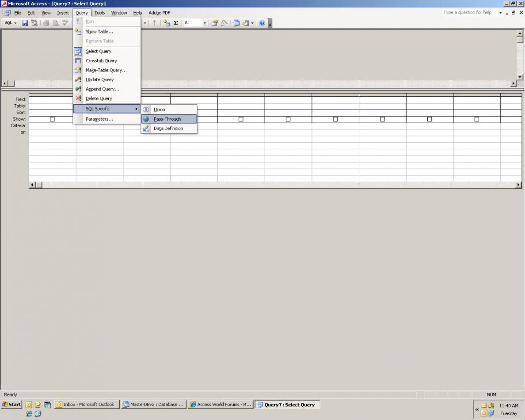The height and width of the screenshot is (420, 525).
Task: Click the Select Query menu icon
Action: (x=78, y=51)
